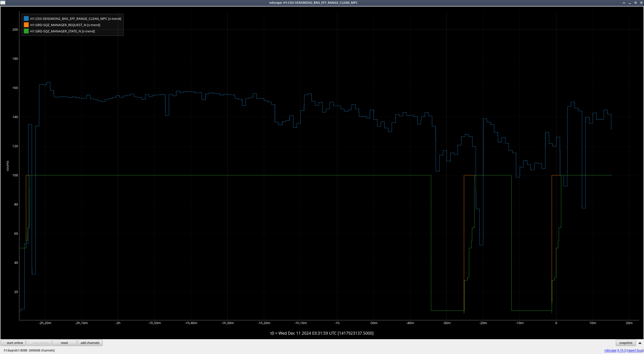
Task: Click the orange SQZ_MANAGER_REQUEST_N legend swatch
Action: 26,25
